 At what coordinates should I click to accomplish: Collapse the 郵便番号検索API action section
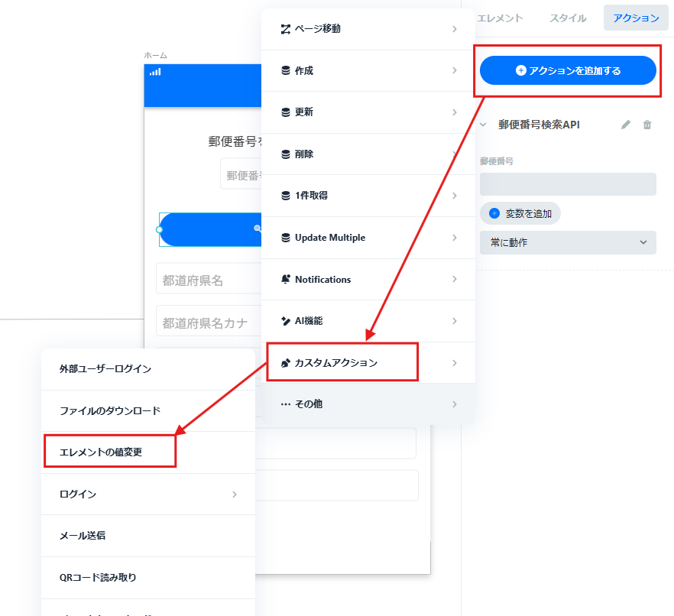click(483, 125)
